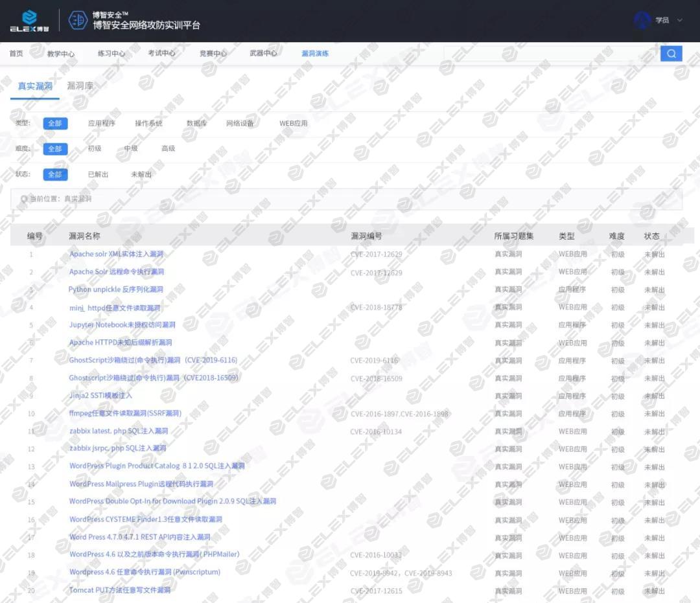Expand the 学员 account dropdown arrow
This screenshot has height=603, width=700.
(x=680, y=20)
